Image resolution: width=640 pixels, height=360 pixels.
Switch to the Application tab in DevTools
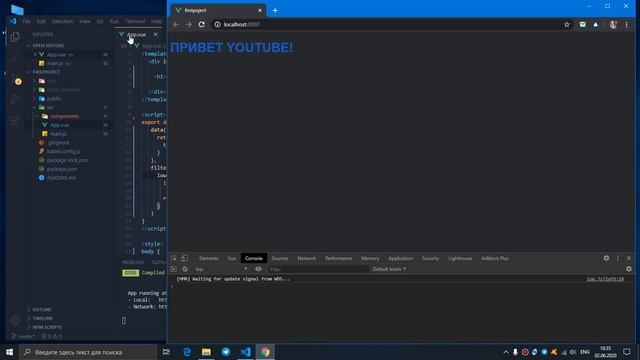coord(400,258)
